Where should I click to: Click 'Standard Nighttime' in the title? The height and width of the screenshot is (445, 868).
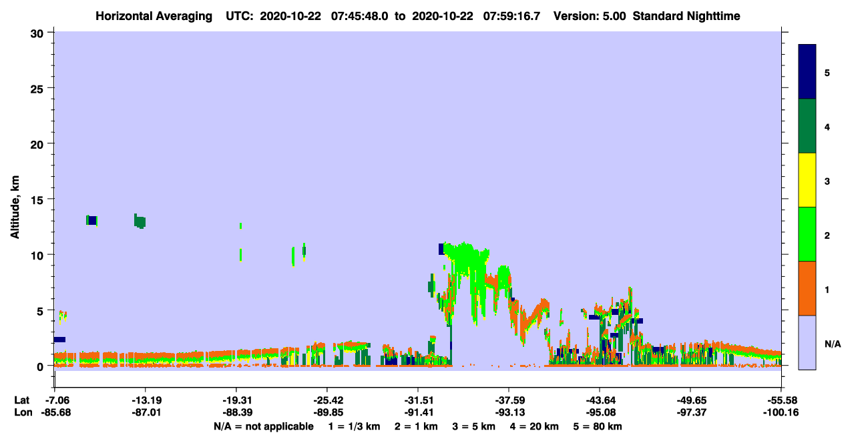[x=686, y=16]
